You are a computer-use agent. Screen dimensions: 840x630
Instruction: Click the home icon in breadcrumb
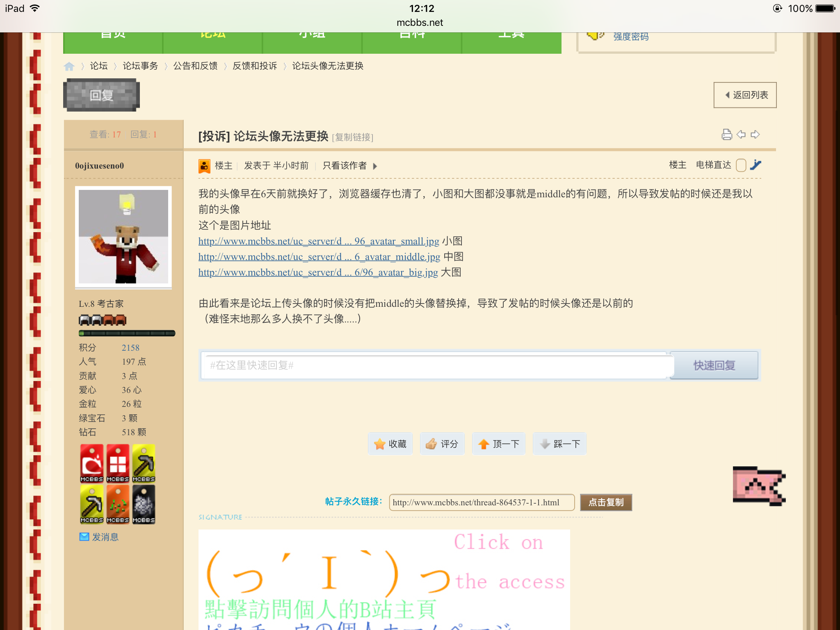click(x=69, y=66)
